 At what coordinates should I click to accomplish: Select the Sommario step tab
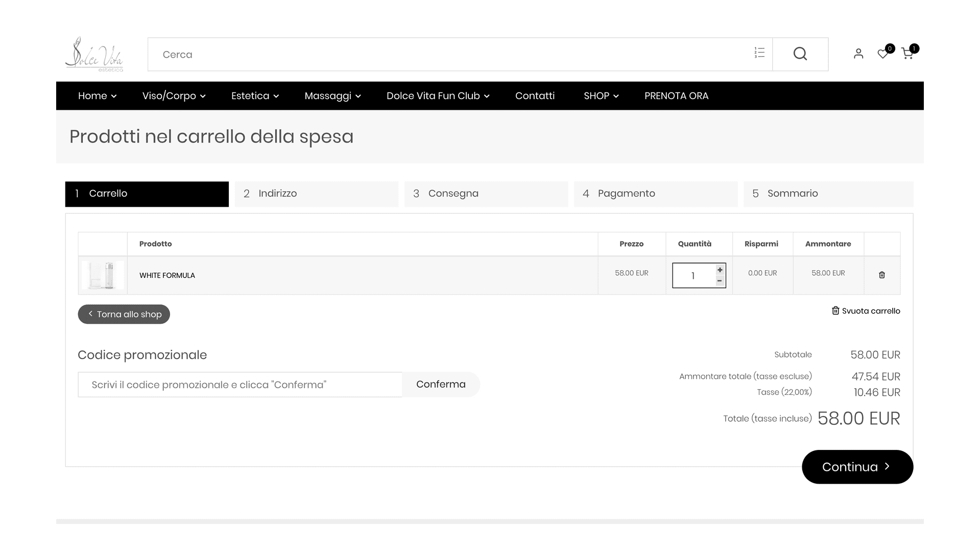(828, 194)
